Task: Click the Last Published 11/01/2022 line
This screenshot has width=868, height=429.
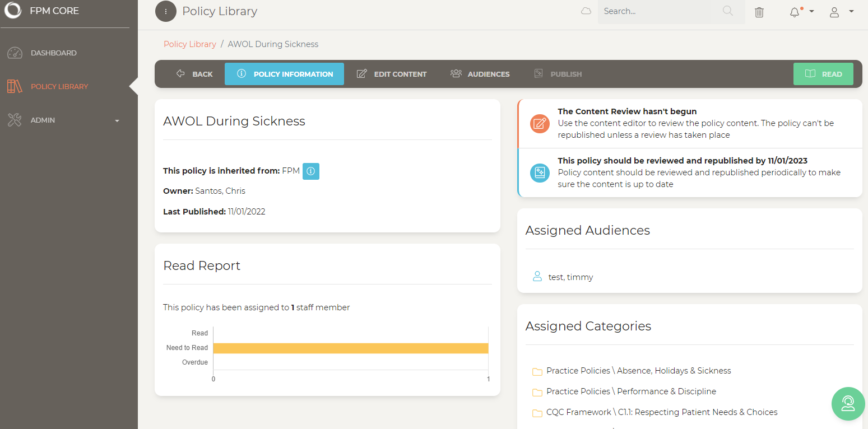Action: pos(214,212)
